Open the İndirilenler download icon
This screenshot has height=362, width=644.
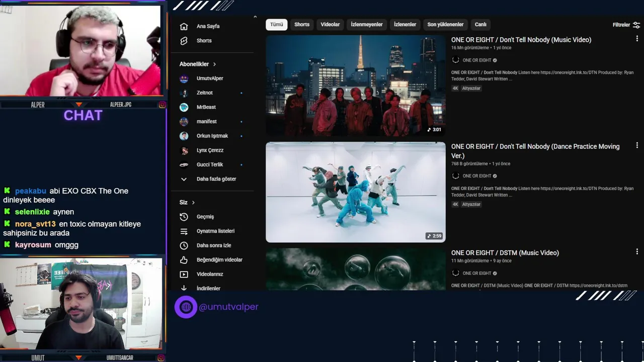[184, 288]
